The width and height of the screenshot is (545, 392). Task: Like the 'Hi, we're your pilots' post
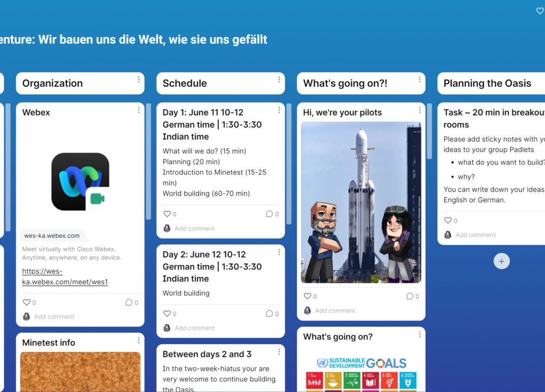(x=308, y=296)
